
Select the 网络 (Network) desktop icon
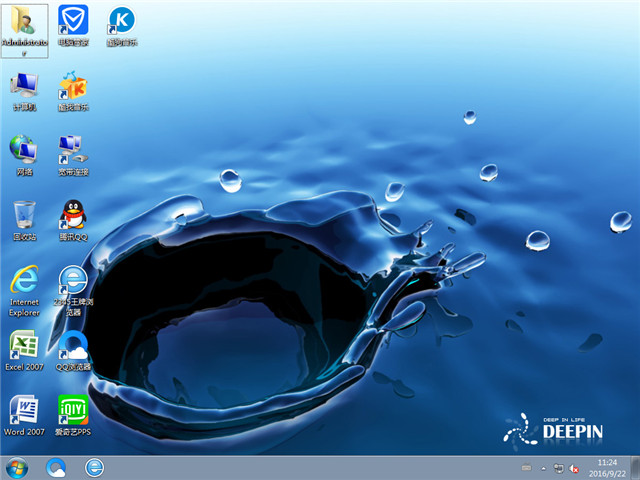[24, 151]
